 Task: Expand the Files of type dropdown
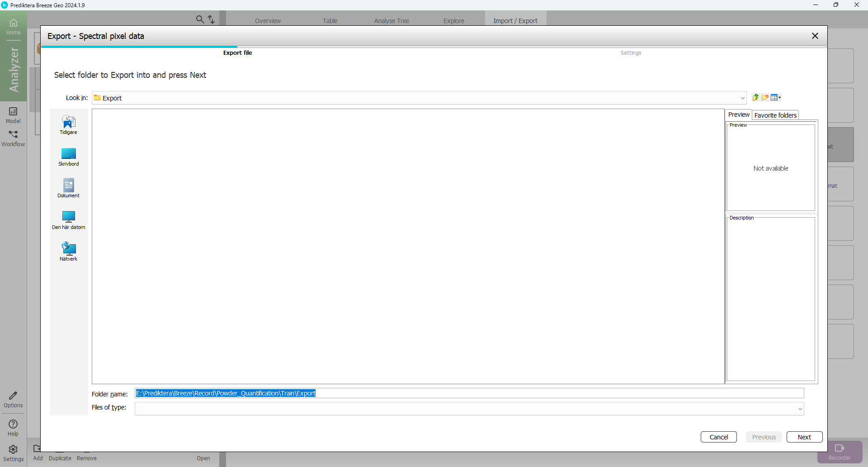[800, 409]
